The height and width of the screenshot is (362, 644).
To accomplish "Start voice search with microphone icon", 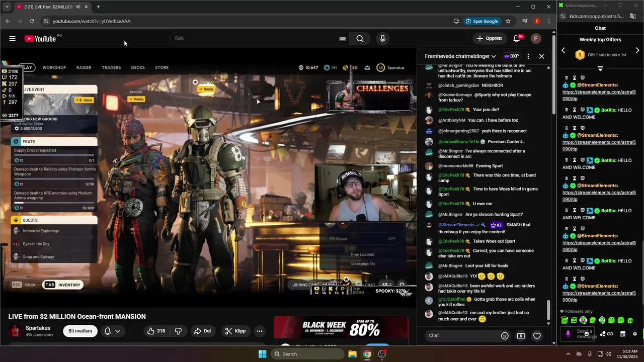I will [x=383, y=39].
